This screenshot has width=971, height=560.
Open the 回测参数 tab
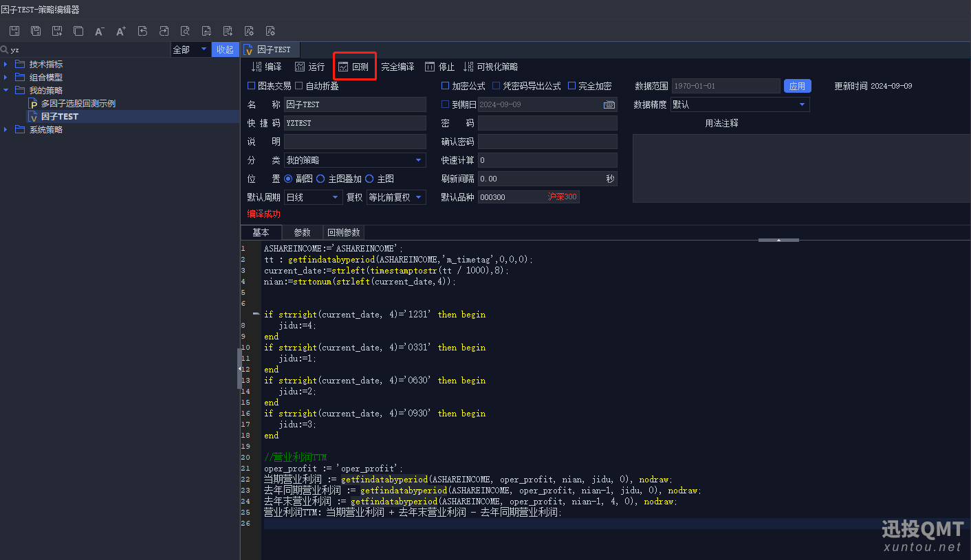(343, 232)
